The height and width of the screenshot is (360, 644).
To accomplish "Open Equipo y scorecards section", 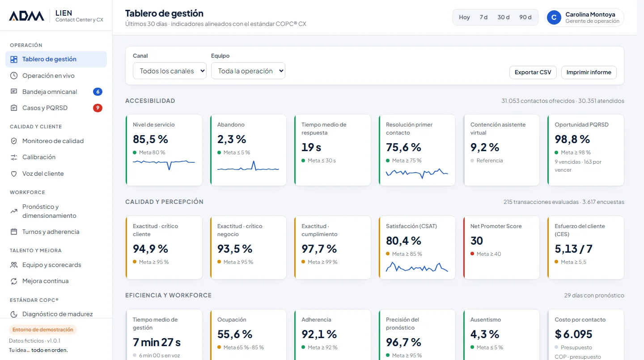I will (56, 265).
